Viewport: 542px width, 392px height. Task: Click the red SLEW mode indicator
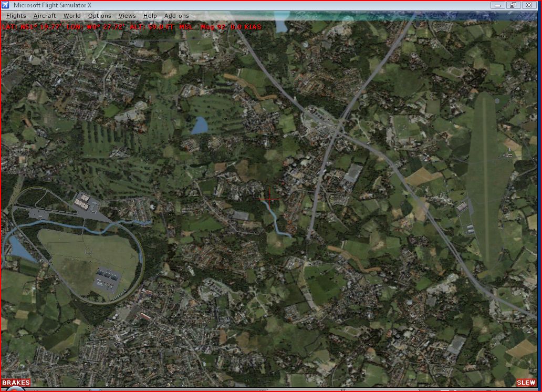[x=526, y=383]
